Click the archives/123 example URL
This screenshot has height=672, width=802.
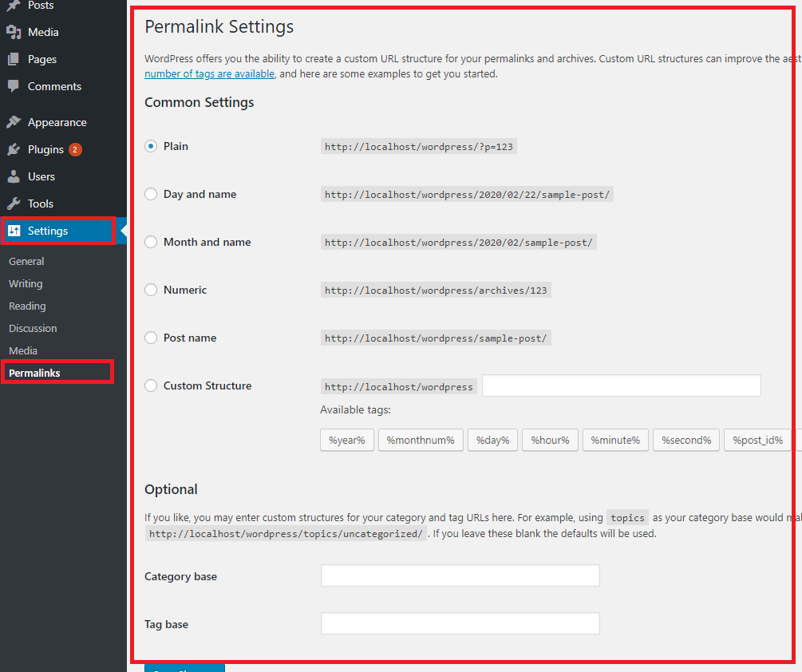[x=436, y=291]
